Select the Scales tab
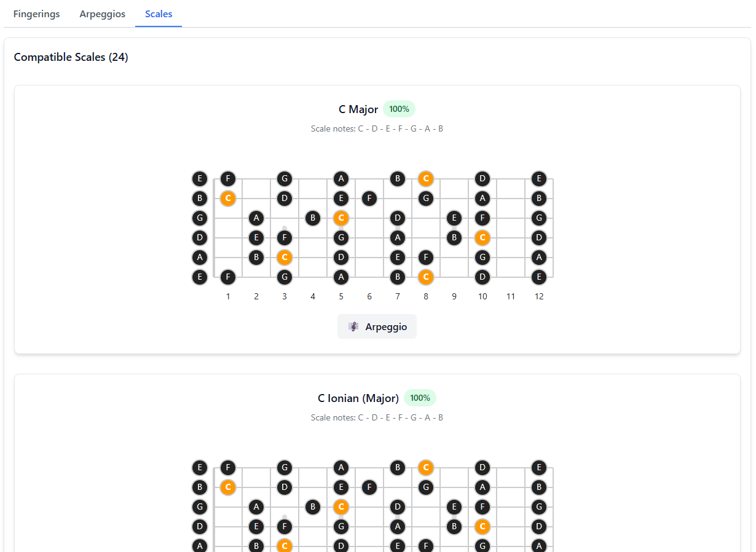The image size is (756, 552). pos(159,14)
